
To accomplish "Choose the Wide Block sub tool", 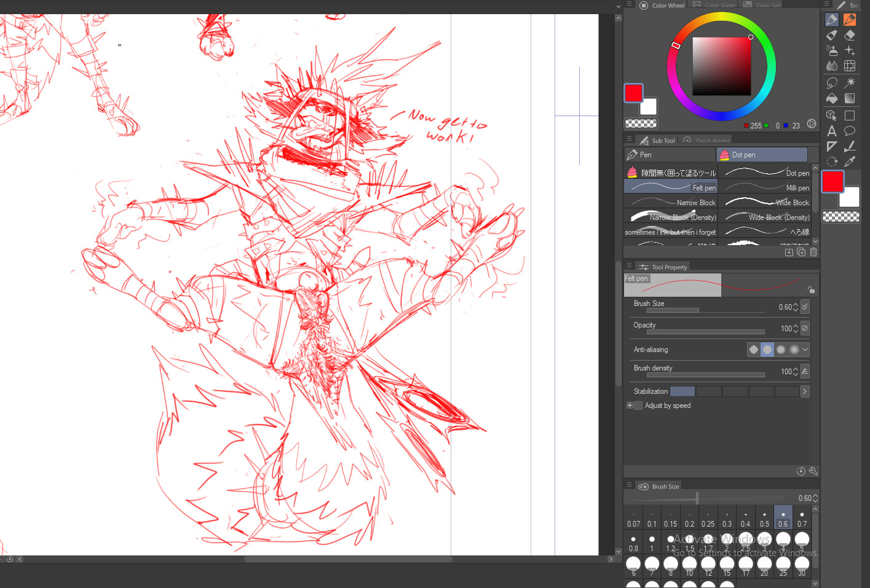I will (x=765, y=202).
